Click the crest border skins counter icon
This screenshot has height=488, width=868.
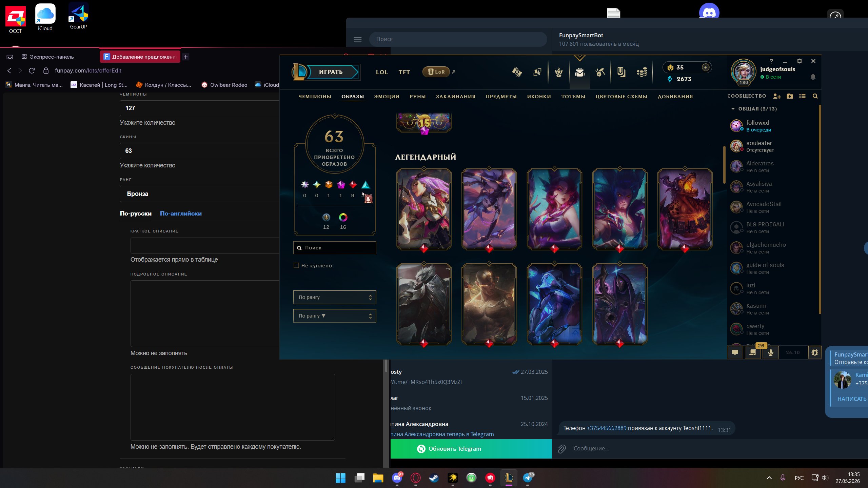(x=326, y=218)
